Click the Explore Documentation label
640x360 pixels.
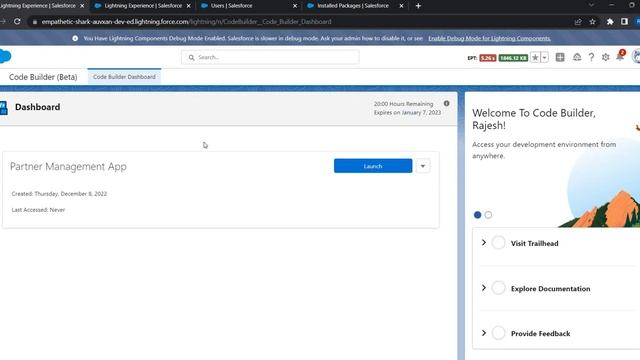[x=550, y=289]
